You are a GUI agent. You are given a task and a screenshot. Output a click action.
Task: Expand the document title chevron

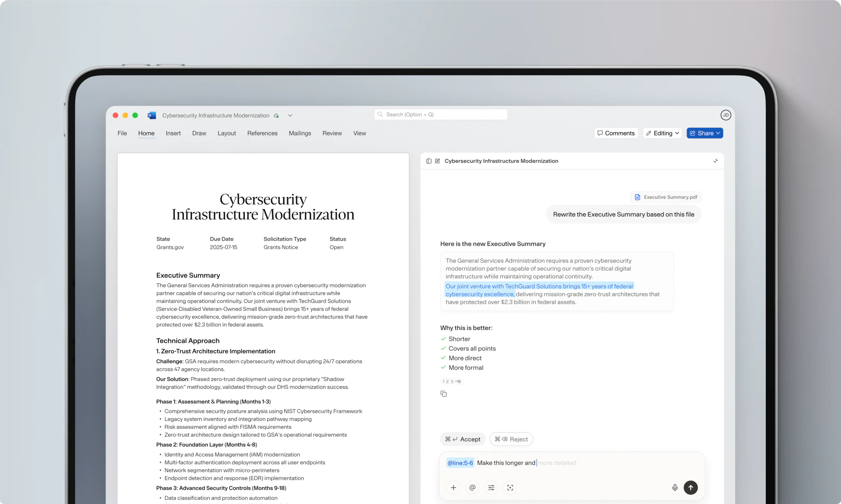coord(290,116)
